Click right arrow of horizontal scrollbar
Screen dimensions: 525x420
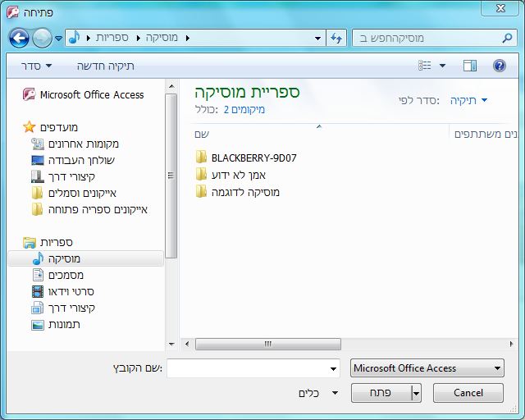(x=511, y=344)
